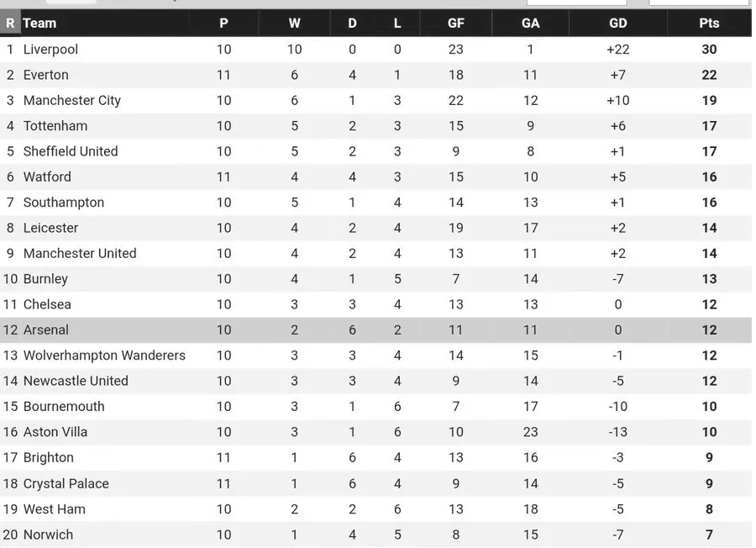This screenshot has height=548, width=756.
Task: Select the Manchester City team name
Action: 72,101
